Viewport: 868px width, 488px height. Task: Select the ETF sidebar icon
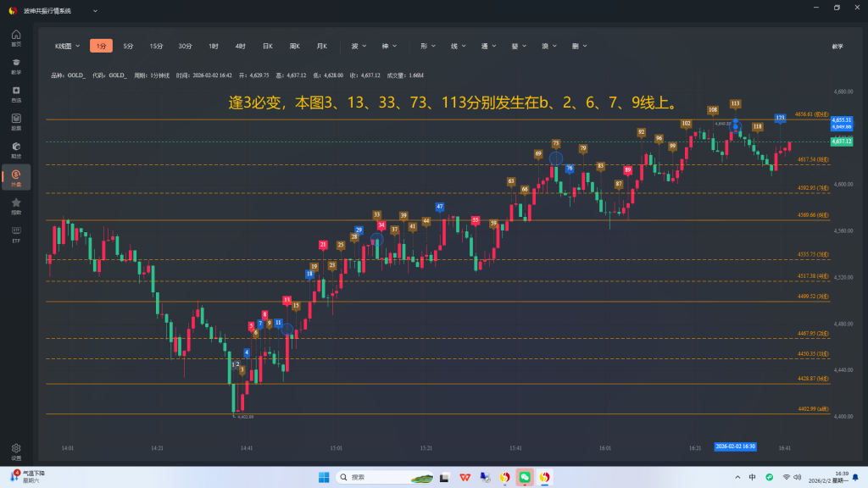coord(16,234)
